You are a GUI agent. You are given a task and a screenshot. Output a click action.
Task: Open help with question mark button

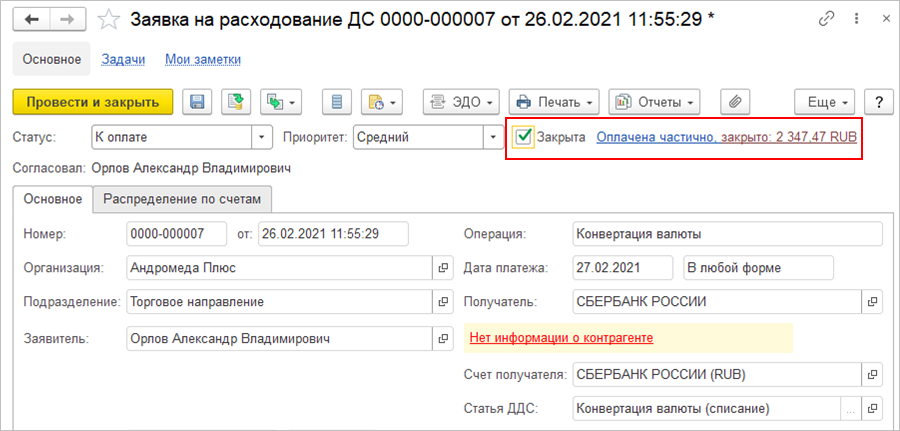(x=878, y=102)
